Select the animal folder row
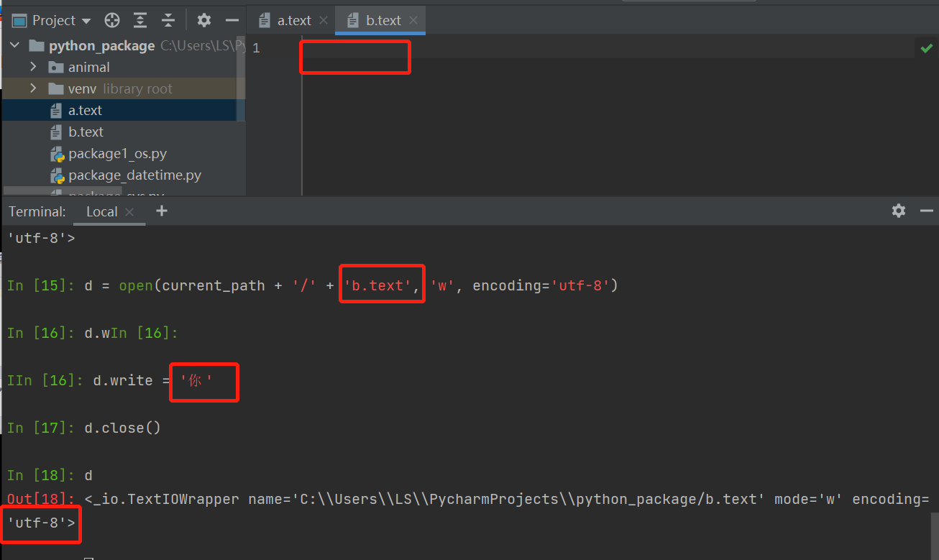 coord(124,67)
